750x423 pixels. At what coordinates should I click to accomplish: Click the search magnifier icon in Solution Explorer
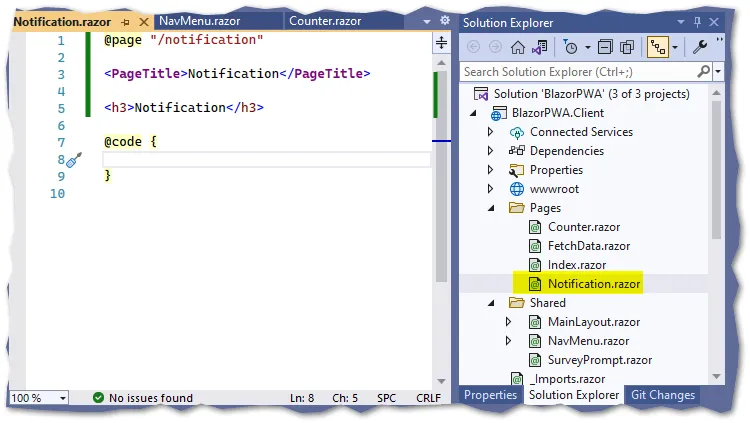pyautogui.click(x=703, y=72)
